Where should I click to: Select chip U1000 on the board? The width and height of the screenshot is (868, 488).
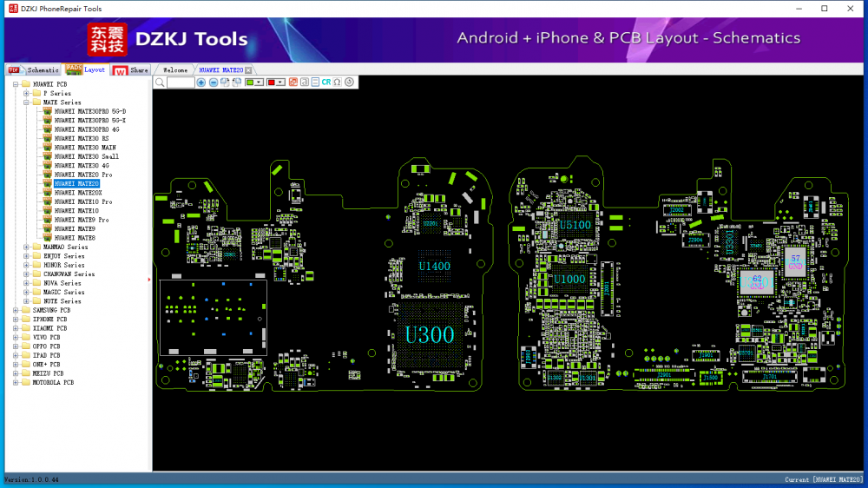569,280
